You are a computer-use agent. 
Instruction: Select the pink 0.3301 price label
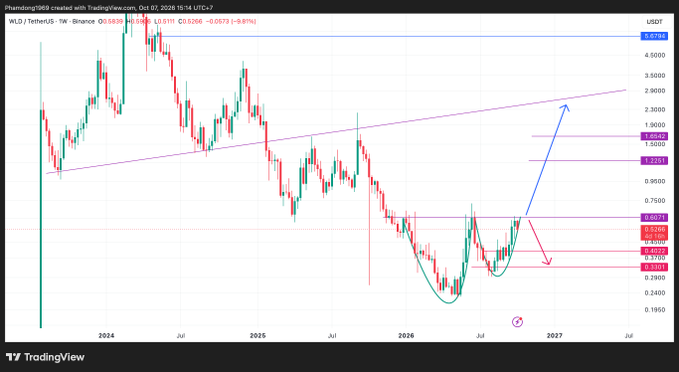pos(654,267)
